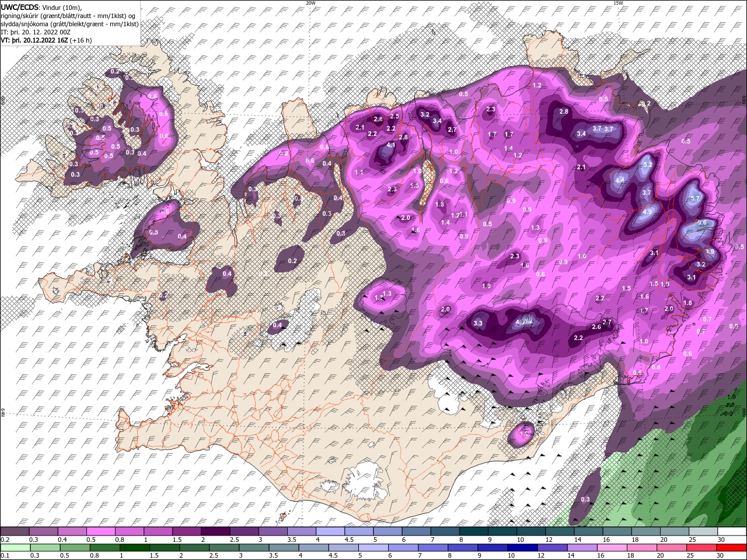This screenshot has width=747, height=560.
Task: Click the 20W longitude label at top
Action: [x=310, y=3]
